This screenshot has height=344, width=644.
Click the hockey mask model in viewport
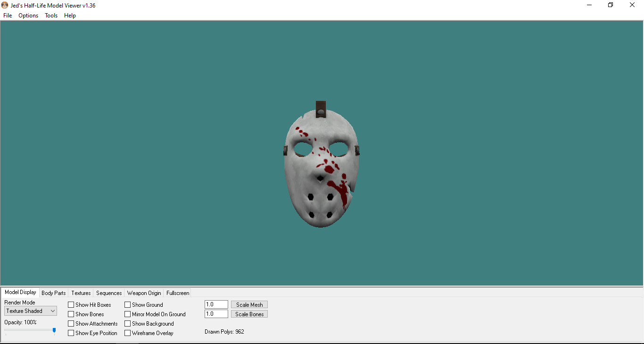pyautogui.click(x=321, y=165)
